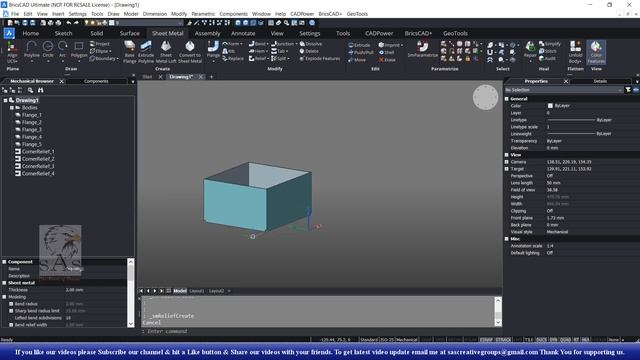Viewport: 640px width, 360px height.
Task: Collapse the View properties section
Action: click(x=507, y=155)
